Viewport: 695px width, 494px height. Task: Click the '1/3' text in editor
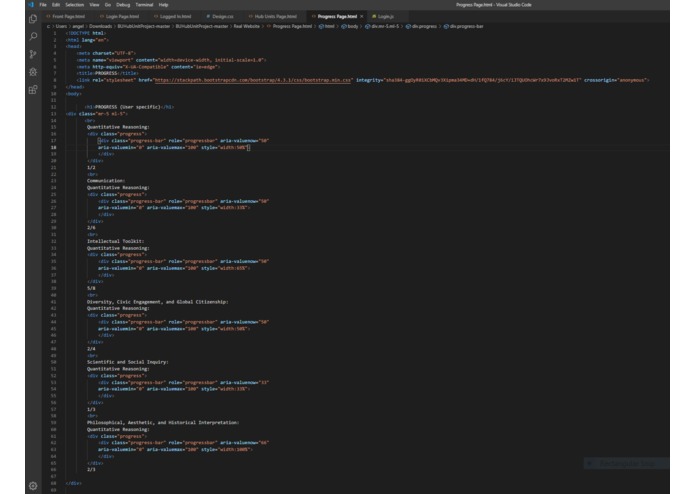pos(91,409)
